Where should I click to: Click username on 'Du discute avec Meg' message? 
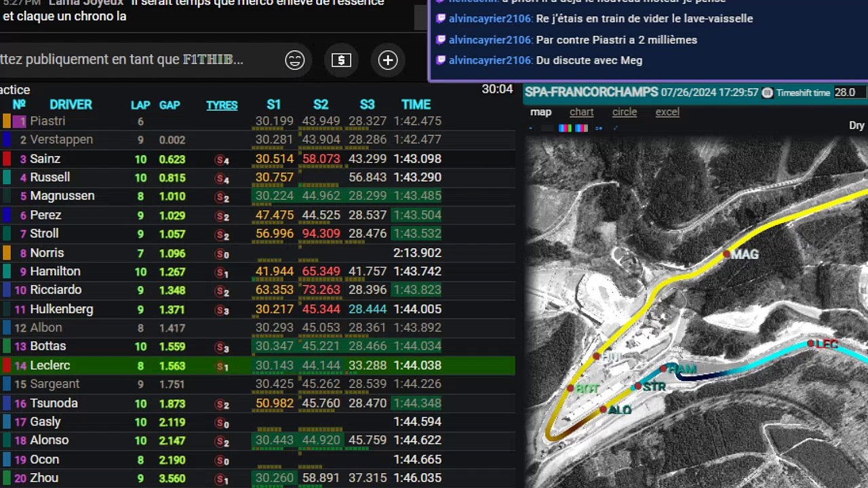pos(490,60)
